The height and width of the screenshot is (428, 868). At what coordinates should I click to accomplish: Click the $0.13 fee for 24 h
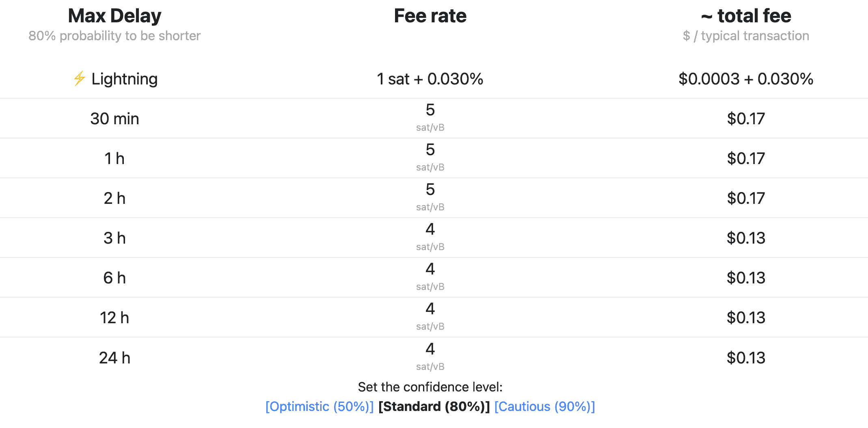tap(746, 358)
